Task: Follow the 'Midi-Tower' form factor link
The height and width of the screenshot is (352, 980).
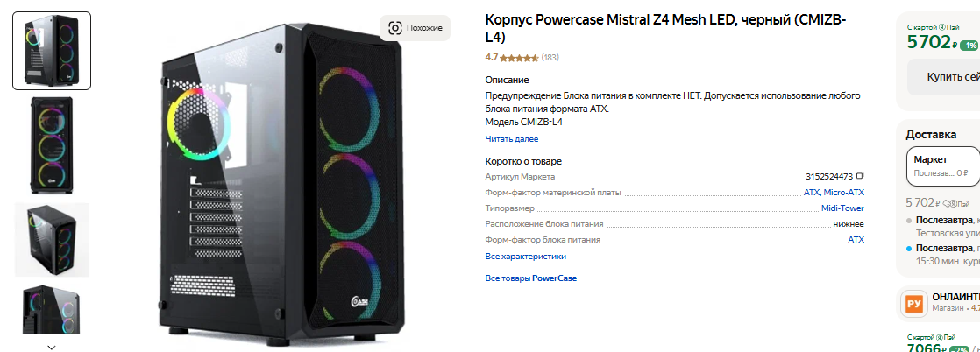Action: pyautogui.click(x=842, y=208)
